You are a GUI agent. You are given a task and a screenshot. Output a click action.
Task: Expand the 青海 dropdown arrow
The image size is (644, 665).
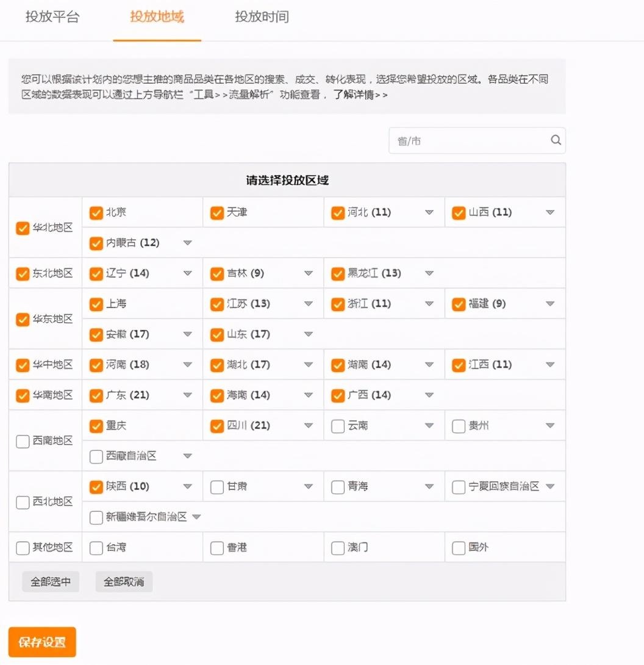429,486
